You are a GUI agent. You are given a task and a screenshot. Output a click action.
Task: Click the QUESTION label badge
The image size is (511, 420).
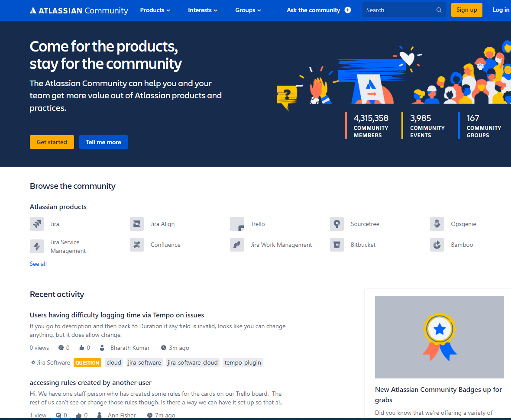click(x=87, y=363)
